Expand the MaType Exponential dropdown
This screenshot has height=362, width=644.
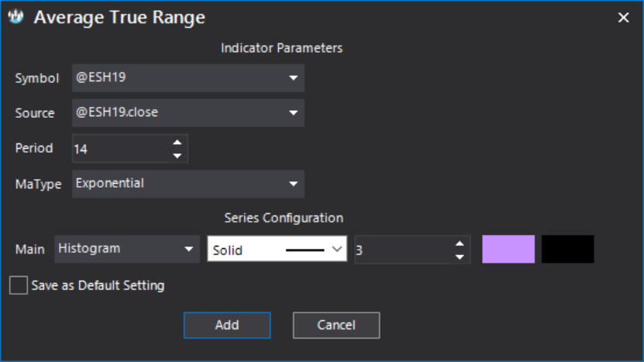(188, 184)
